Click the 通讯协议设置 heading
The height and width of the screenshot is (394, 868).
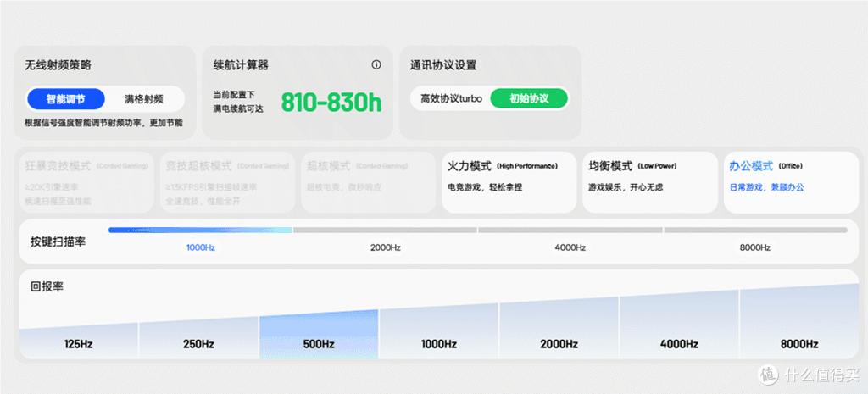click(443, 65)
